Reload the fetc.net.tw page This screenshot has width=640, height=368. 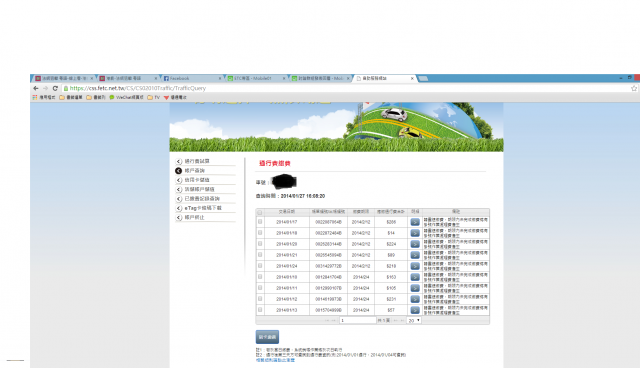coord(55,88)
